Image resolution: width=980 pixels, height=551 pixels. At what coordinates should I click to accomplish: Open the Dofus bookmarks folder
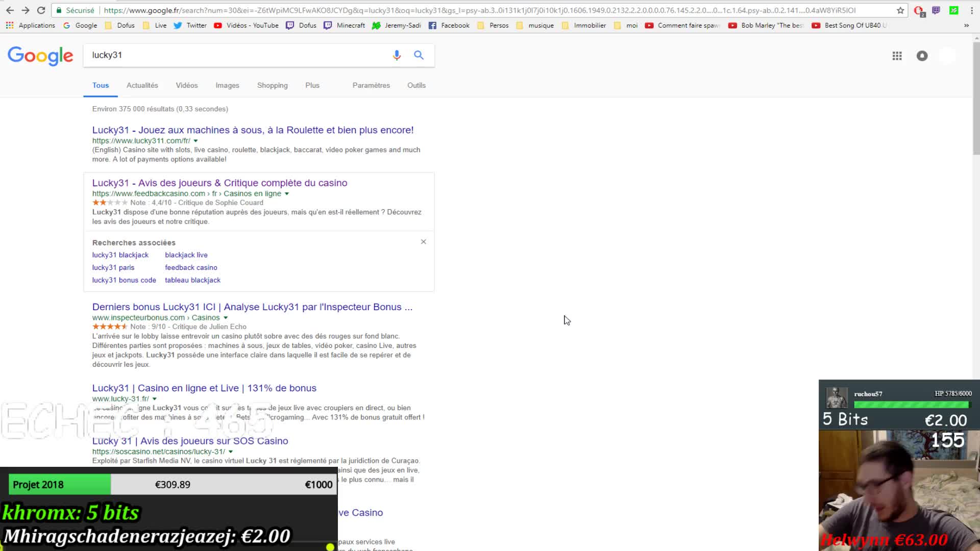click(119, 26)
